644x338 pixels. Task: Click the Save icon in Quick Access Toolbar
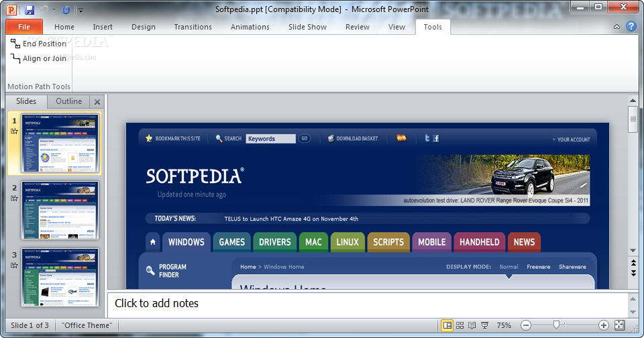pyautogui.click(x=29, y=10)
